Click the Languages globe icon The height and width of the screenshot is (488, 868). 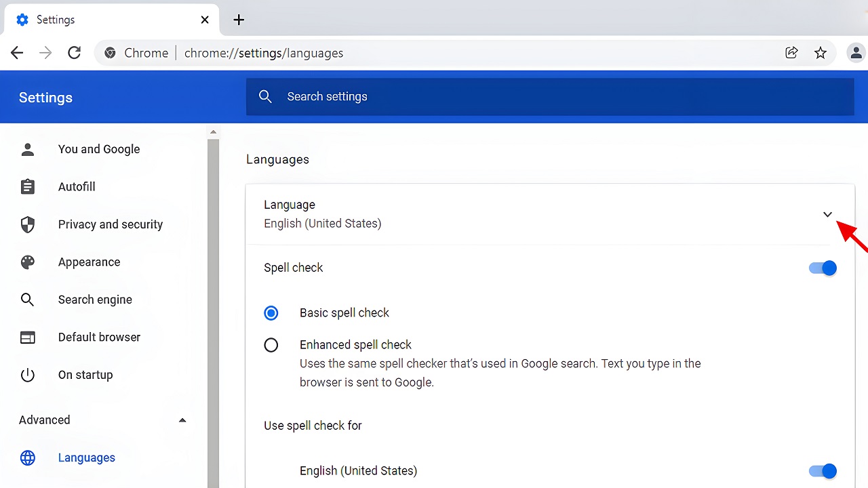click(28, 457)
